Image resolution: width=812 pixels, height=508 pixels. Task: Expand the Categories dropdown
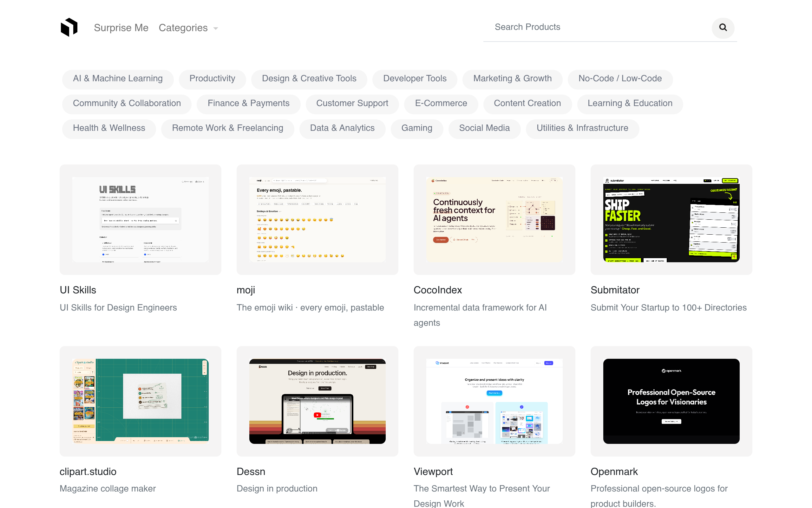[188, 28]
